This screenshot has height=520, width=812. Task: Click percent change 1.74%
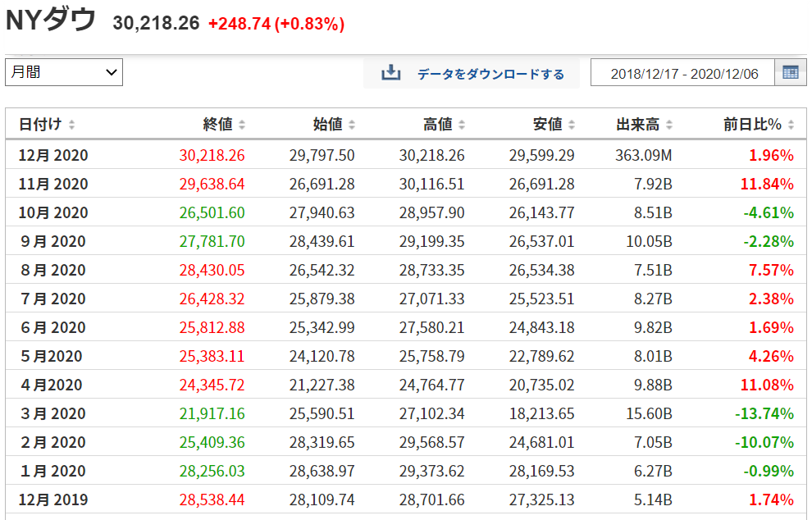tap(771, 499)
